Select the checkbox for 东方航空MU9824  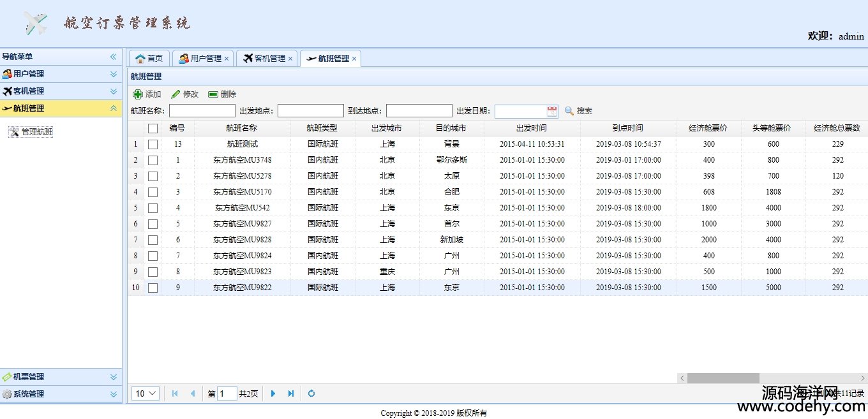153,256
